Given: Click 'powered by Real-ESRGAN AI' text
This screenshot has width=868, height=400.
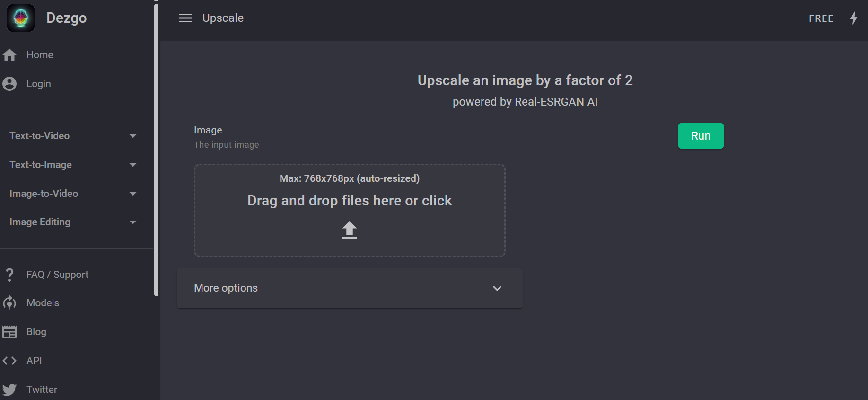Looking at the screenshot, I should click(x=525, y=102).
